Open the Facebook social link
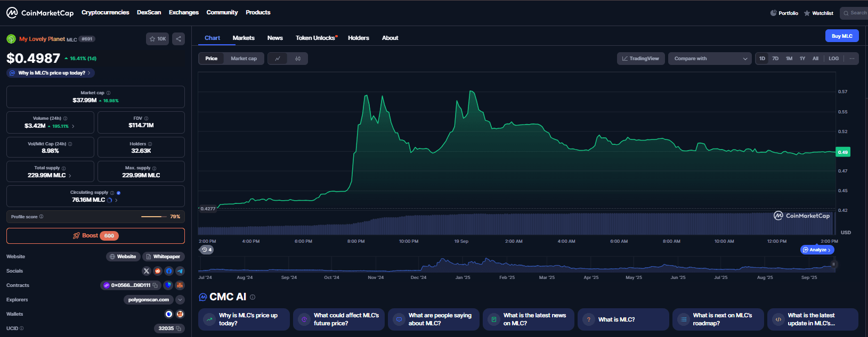 point(169,271)
